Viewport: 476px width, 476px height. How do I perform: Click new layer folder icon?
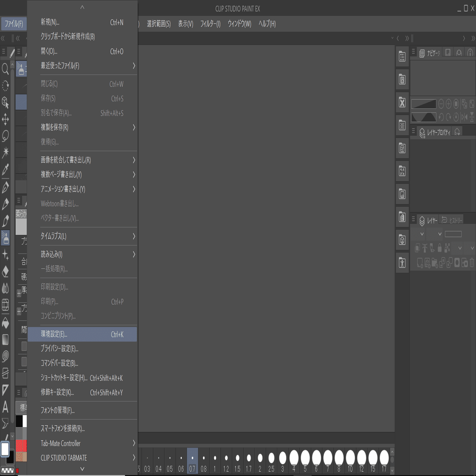435,263
